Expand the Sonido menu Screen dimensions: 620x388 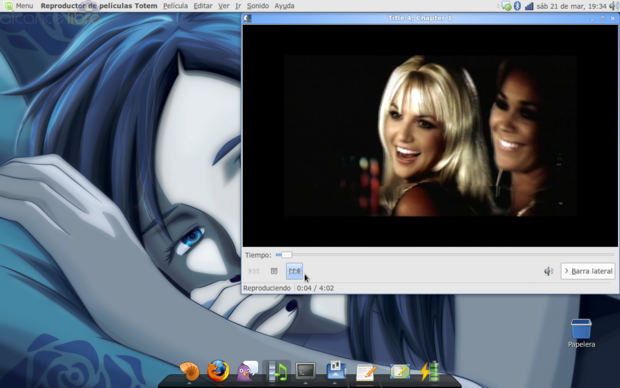(x=258, y=6)
